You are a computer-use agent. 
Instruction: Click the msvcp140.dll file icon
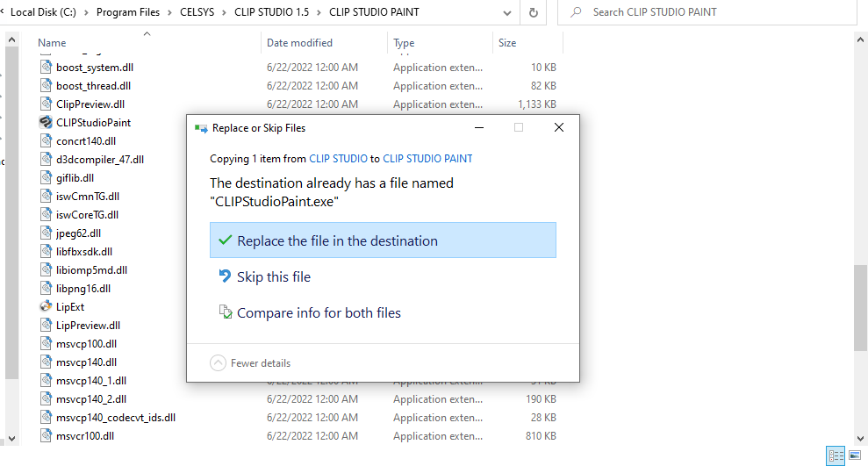point(46,362)
